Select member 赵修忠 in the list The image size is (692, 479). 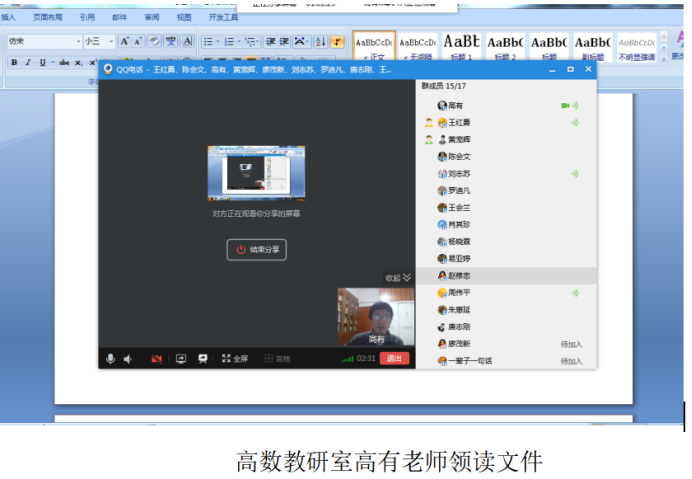click(x=459, y=275)
